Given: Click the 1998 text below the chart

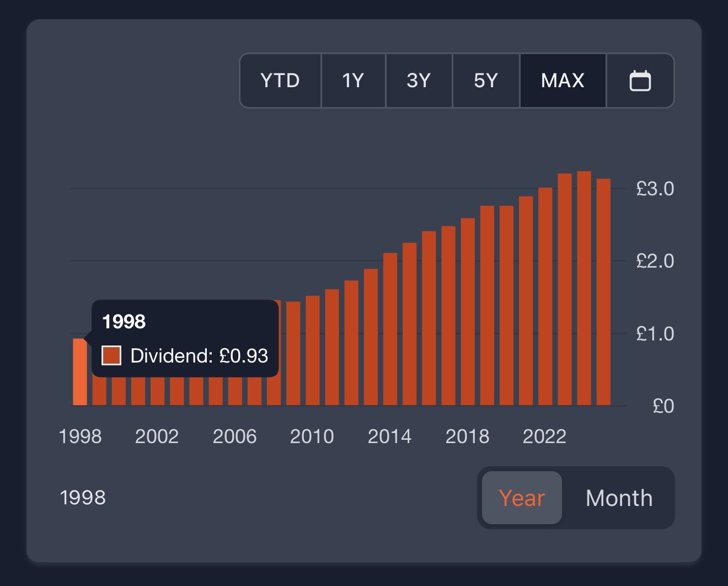Looking at the screenshot, I should pos(83,498).
